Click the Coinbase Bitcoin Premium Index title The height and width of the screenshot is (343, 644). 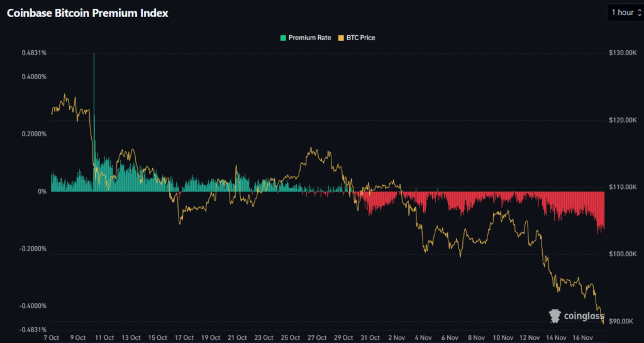click(87, 13)
